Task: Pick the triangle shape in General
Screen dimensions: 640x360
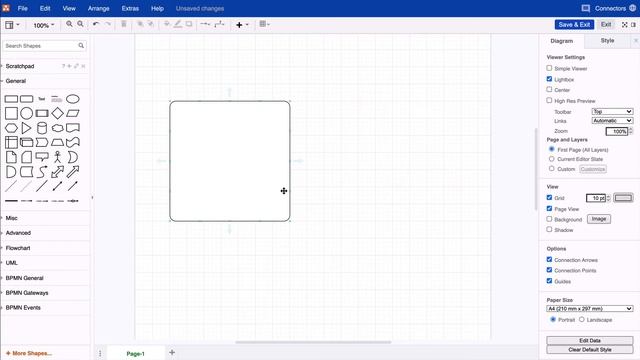Action: pos(27,128)
